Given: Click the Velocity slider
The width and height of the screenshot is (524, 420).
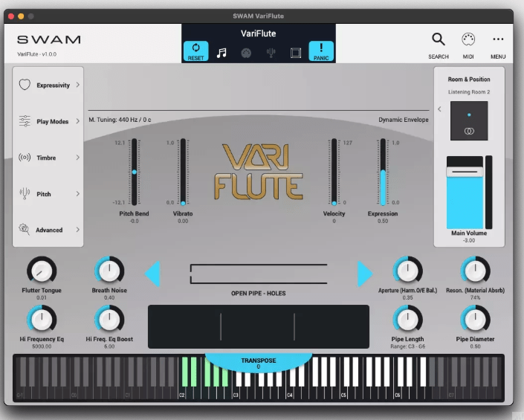Looking at the screenshot, I should [x=334, y=172].
